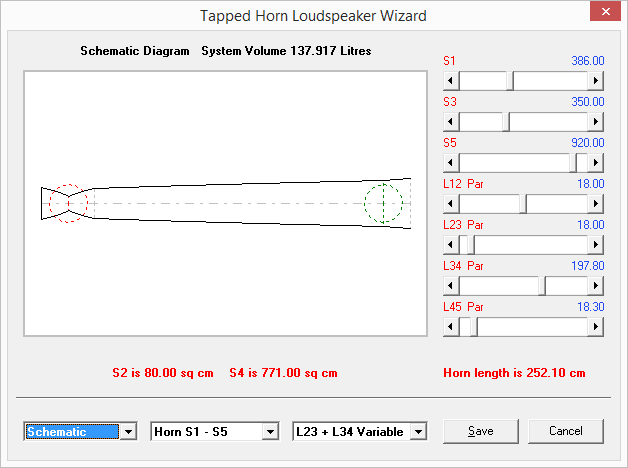Click the S1 slider left arrow
Screen dimensions: 628x468
451,80
